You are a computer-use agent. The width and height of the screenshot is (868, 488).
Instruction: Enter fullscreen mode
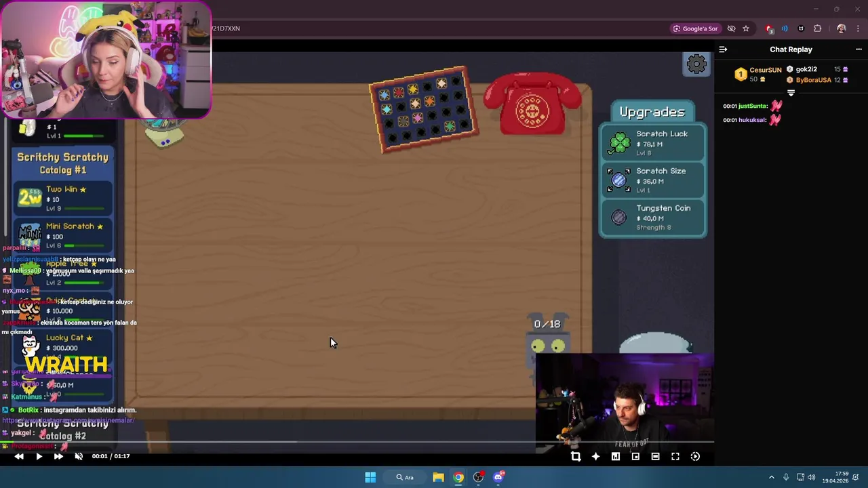675,456
